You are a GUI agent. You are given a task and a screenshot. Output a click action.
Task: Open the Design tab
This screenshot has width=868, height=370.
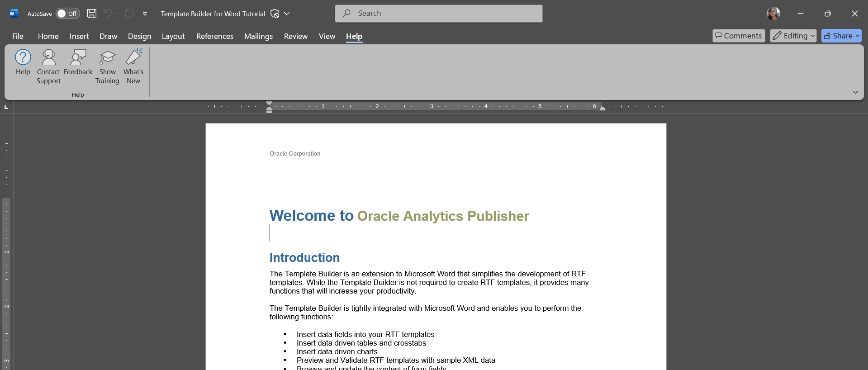(x=139, y=36)
